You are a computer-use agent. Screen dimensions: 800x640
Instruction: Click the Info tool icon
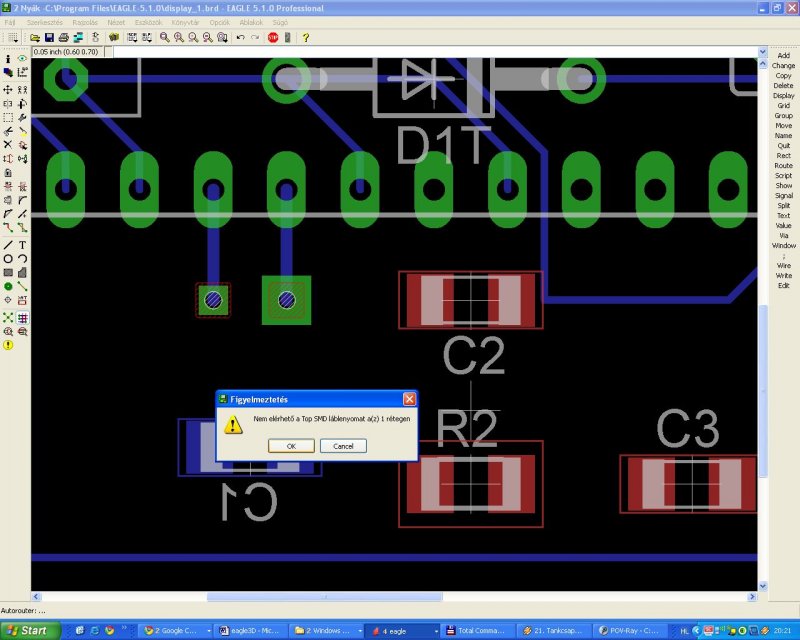click(8, 59)
